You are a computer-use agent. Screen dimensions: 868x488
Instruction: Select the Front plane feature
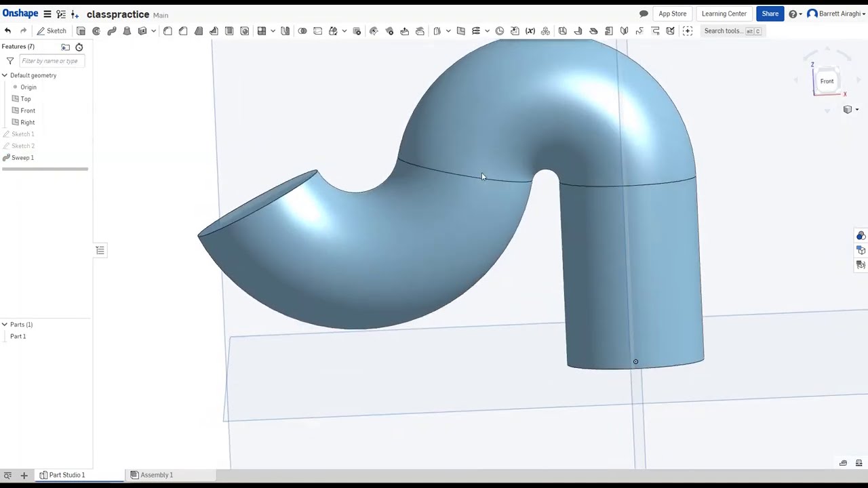(27, 110)
